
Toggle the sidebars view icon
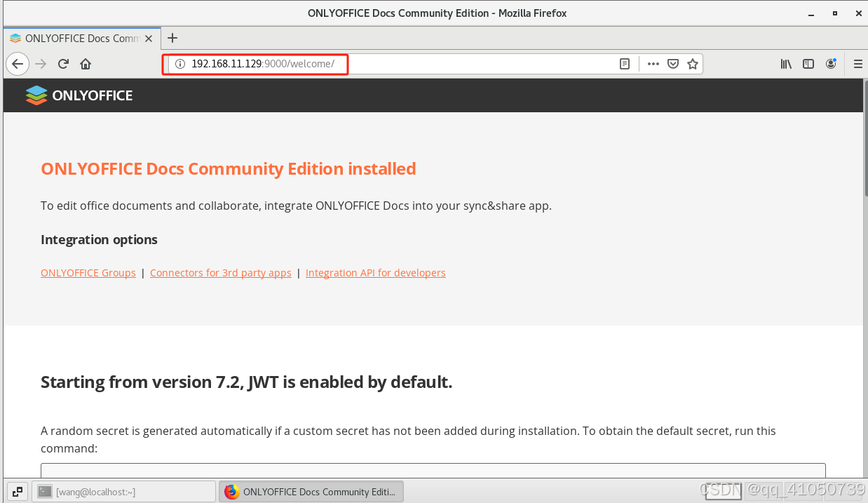point(808,64)
